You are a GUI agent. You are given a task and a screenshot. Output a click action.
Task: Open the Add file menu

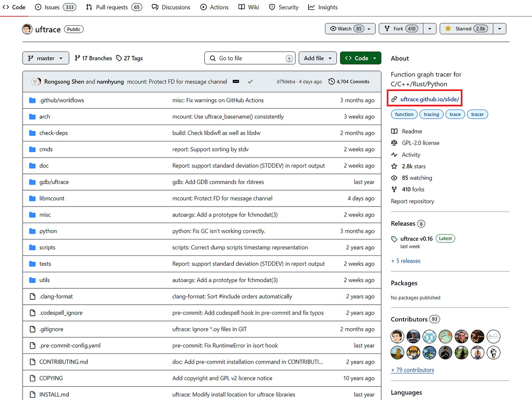[317, 58]
